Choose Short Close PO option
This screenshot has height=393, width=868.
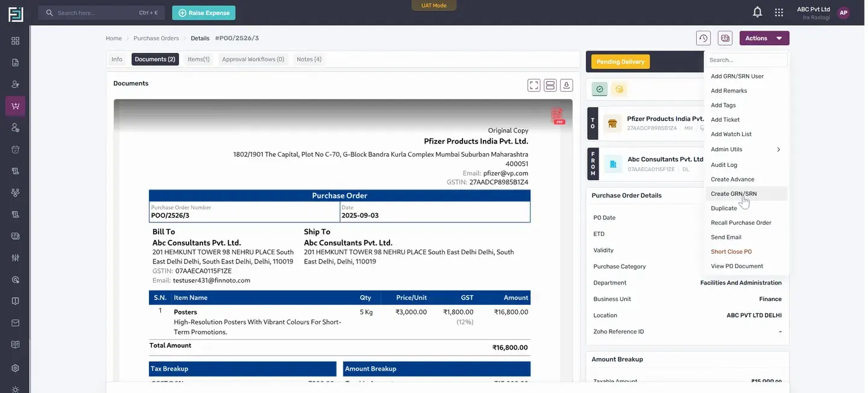pos(746,252)
